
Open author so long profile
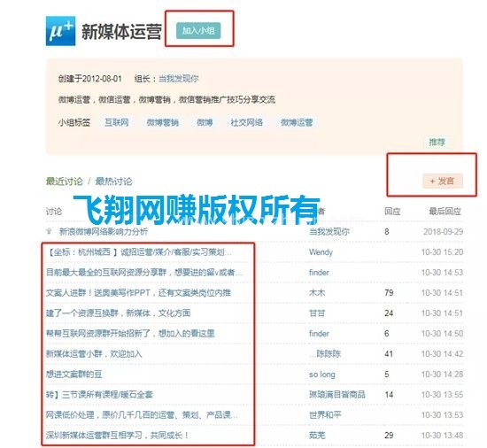point(322,375)
